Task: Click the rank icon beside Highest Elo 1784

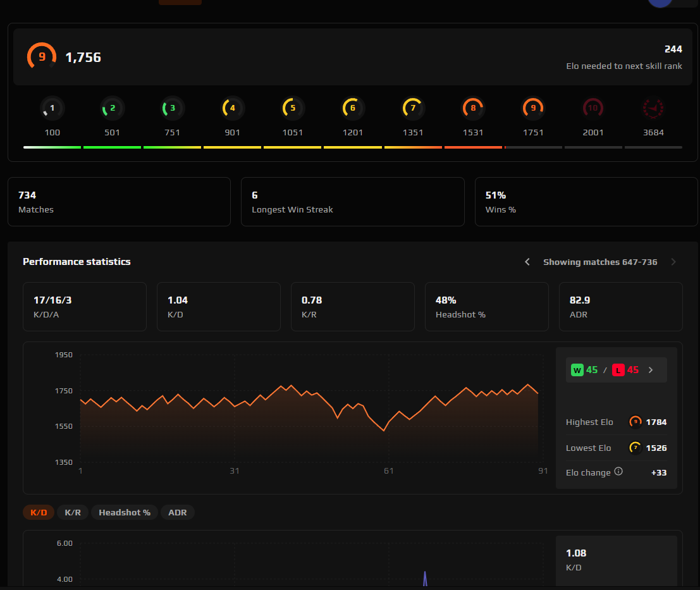Action: click(635, 422)
